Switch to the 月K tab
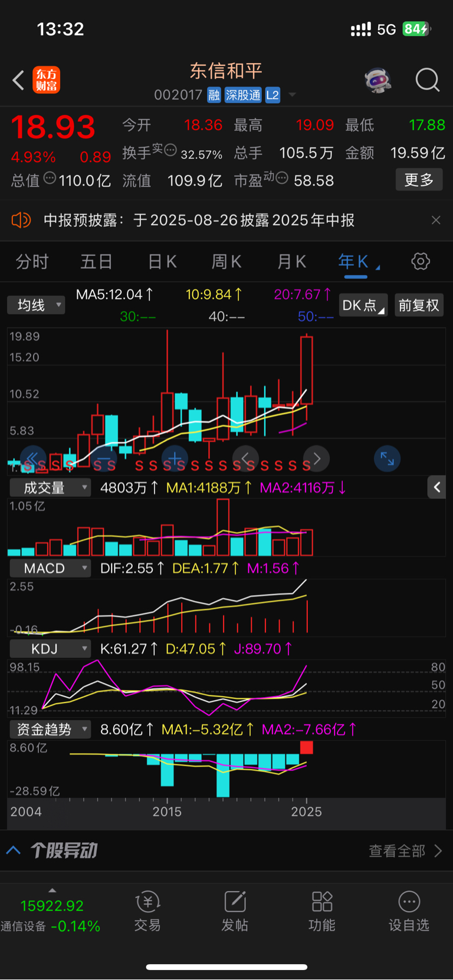Viewport: 453px width, 980px height. point(291,262)
